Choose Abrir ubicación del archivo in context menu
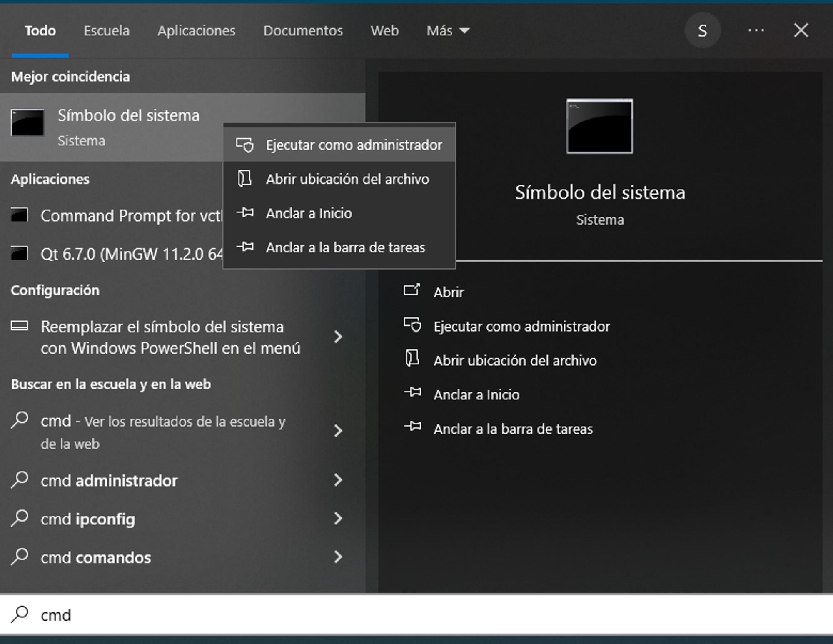833x644 pixels. coord(339,179)
